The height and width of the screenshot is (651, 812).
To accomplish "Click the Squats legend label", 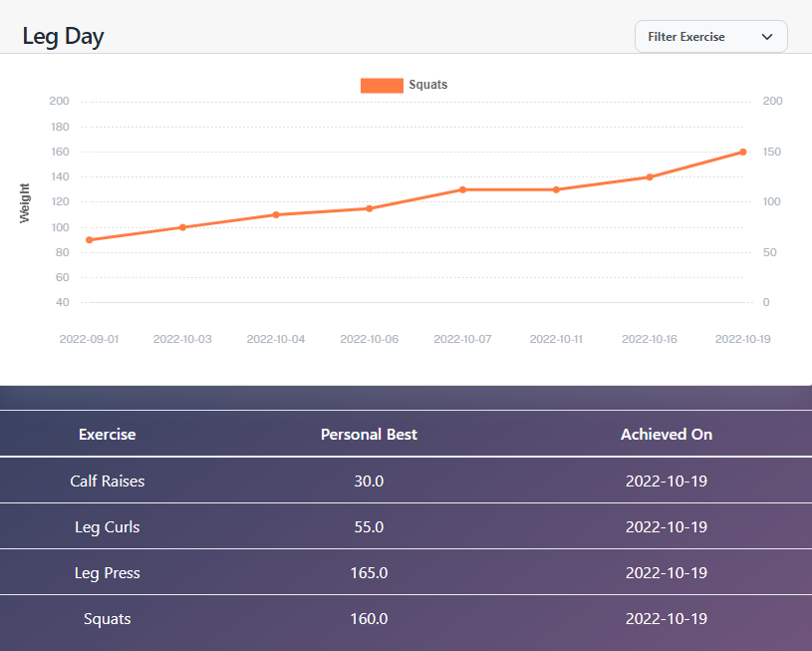I will pos(428,86).
